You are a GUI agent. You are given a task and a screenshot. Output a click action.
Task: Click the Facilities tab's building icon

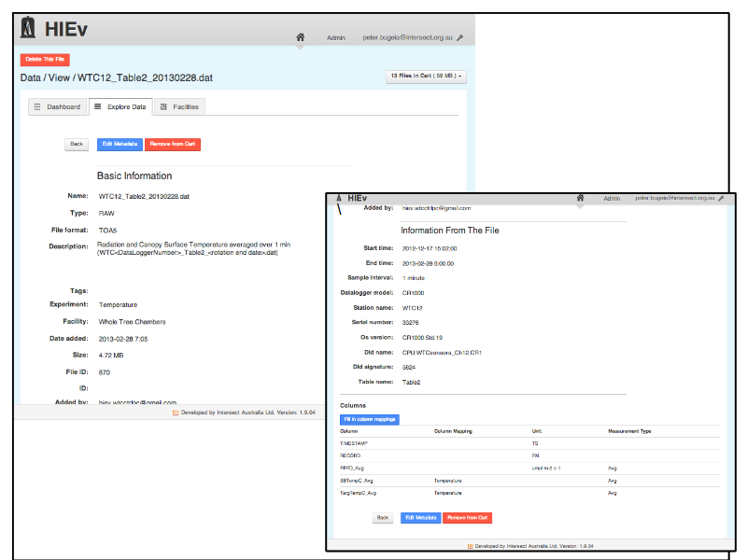163,106
